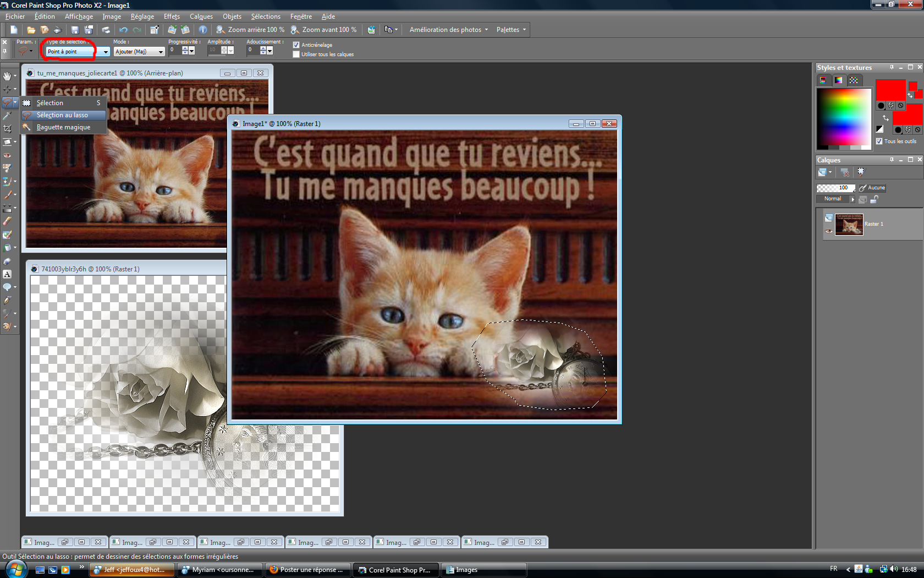924x578 pixels.
Task: Open the Poster une réponse taskbar button
Action: 307,570
